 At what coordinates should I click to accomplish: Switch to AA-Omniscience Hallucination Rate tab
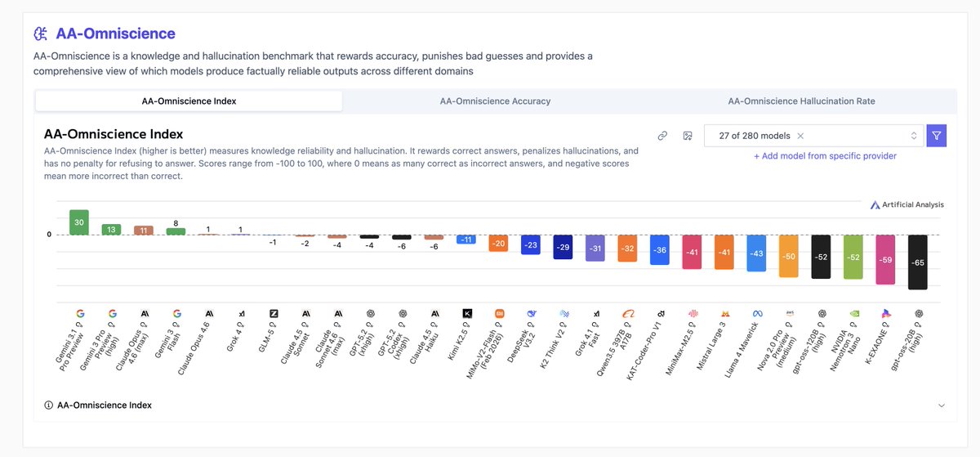tap(801, 101)
